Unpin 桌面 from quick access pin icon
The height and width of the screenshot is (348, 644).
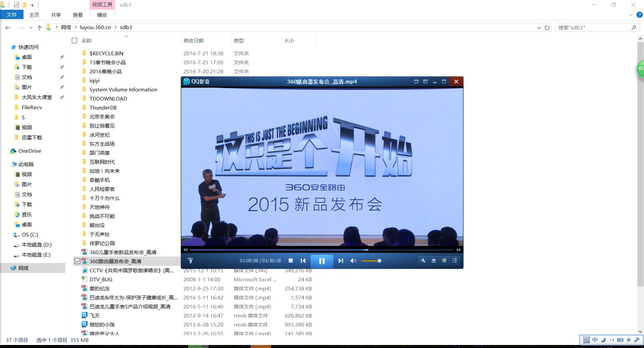coord(62,57)
